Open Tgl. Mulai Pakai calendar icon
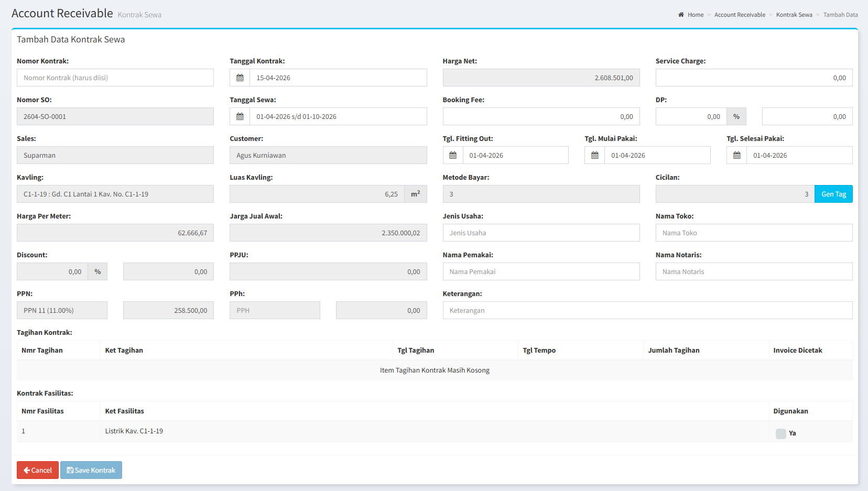The height and width of the screenshot is (491, 868). [x=595, y=155]
